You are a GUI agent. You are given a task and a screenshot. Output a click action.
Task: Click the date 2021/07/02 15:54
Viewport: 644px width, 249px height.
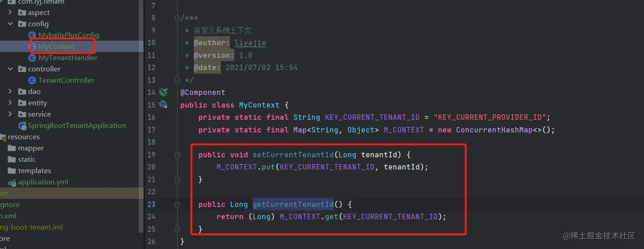click(x=261, y=68)
